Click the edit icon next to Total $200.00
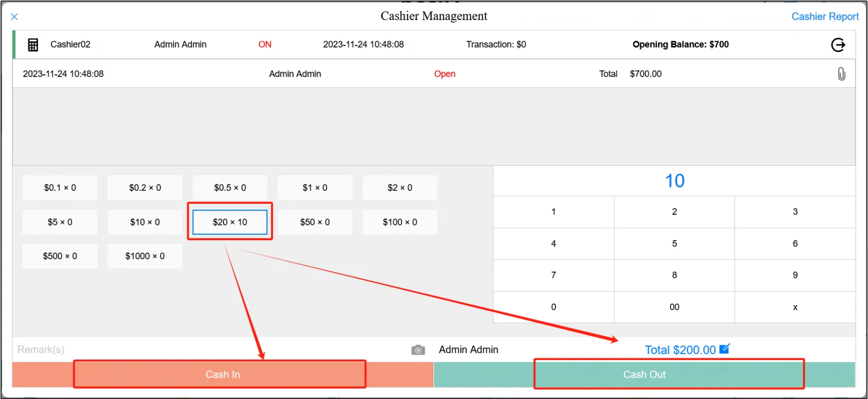 pos(724,349)
